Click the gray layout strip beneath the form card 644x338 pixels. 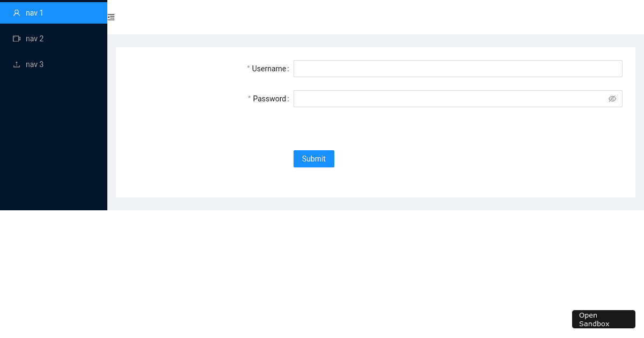pyautogui.click(x=376, y=204)
